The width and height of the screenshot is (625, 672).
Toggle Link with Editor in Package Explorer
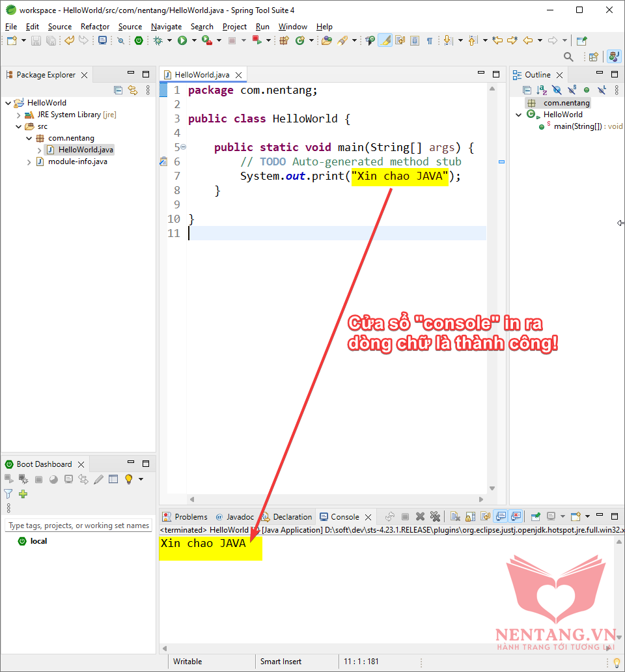[133, 90]
